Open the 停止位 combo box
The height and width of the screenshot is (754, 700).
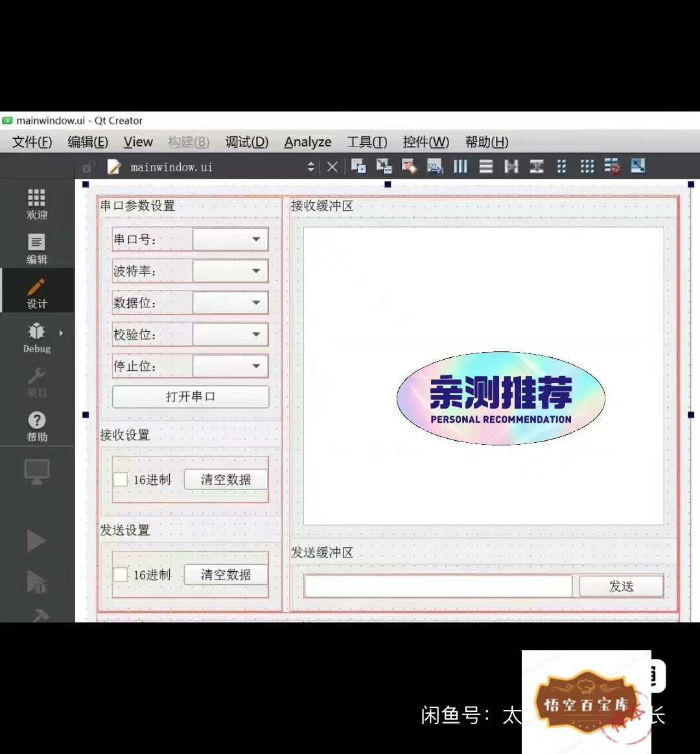coord(230,366)
